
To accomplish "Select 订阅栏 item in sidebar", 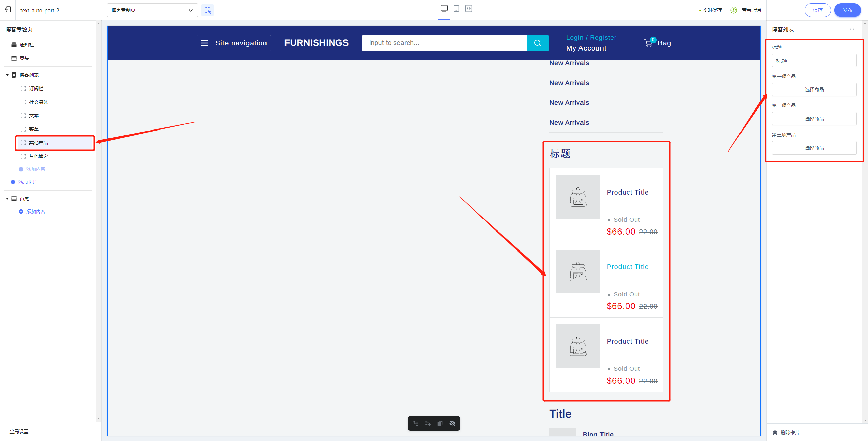I will (36, 88).
